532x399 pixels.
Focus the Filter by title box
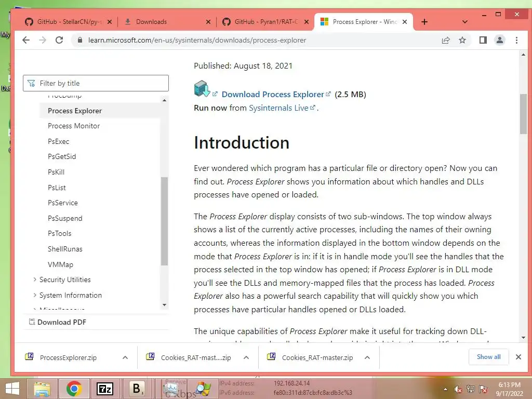click(x=96, y=83)
